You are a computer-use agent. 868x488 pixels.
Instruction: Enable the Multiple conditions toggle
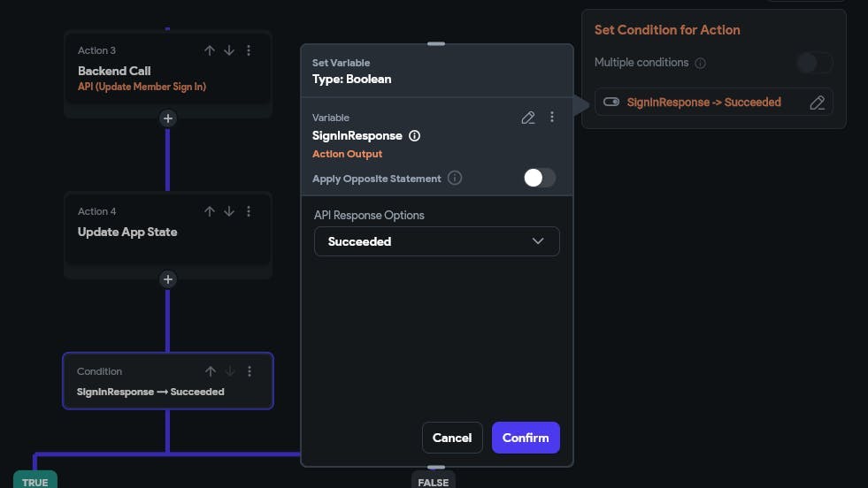click(x=814, y=63)
